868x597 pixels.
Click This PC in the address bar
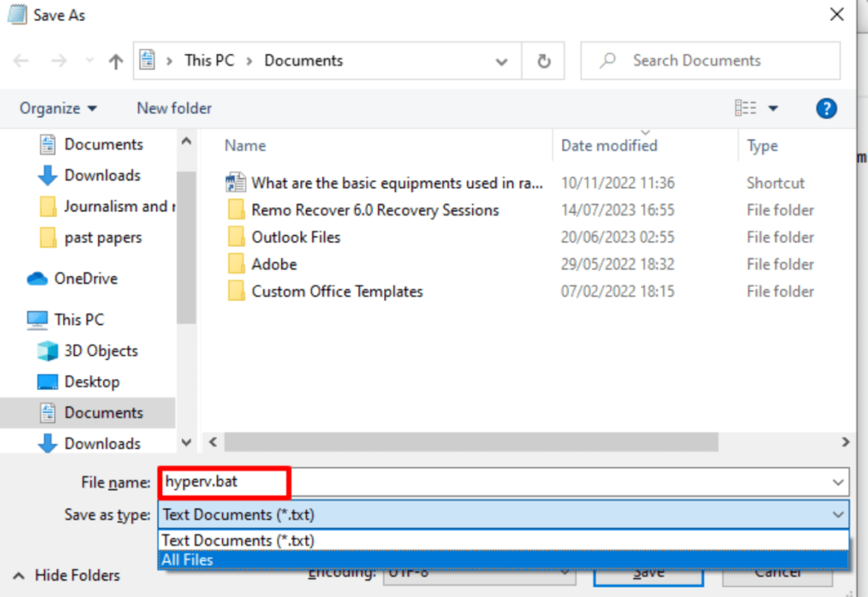coord(209,60)
